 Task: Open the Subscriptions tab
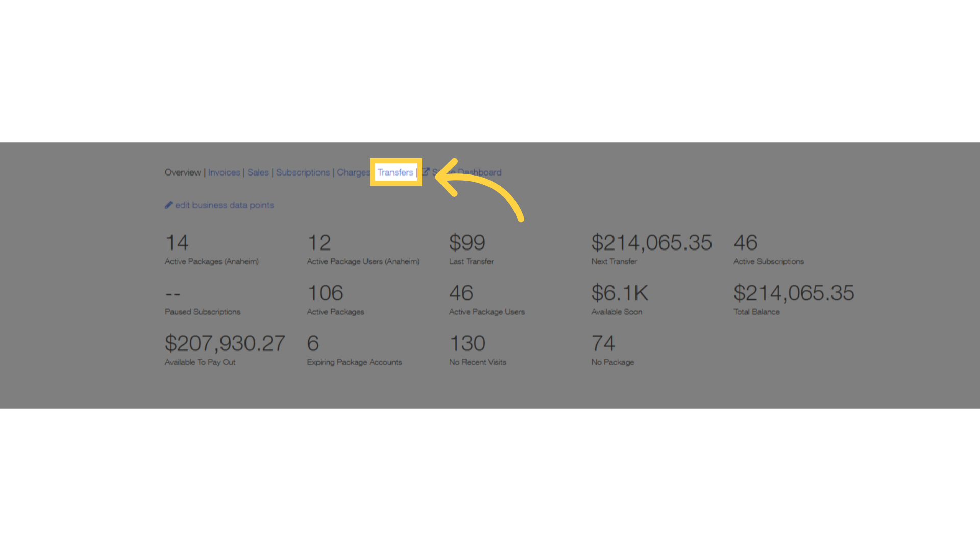(x=303, y=172)
